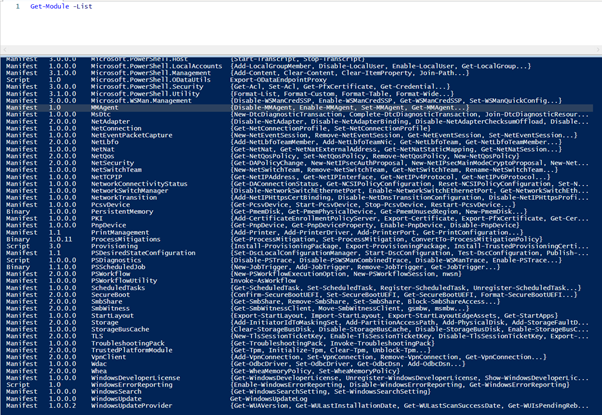Select the PSDesiredStateConfiguration module name
602x415 pixels.
pos(143,253)
